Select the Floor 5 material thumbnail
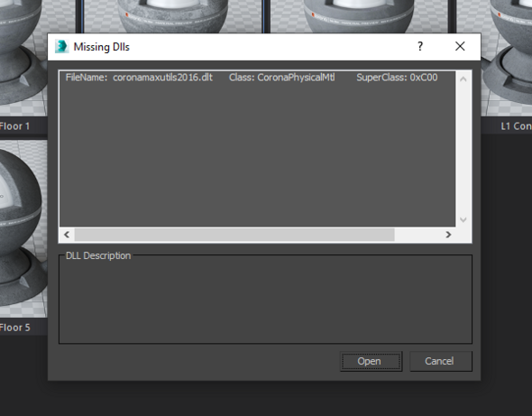The height and width of the screenshot is (416, 532). 23,228
